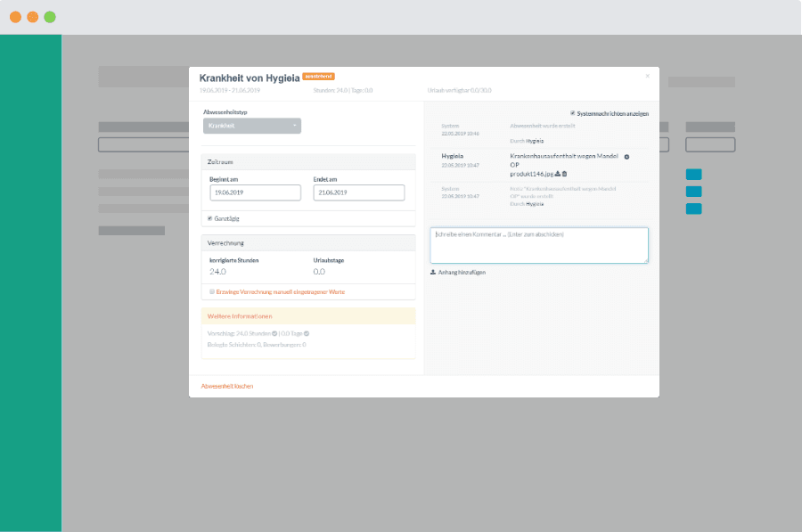The height and width of the screenshot is (532, 802).
Task: Click the Abwesenheit löschen link
Action: [227, 386]
